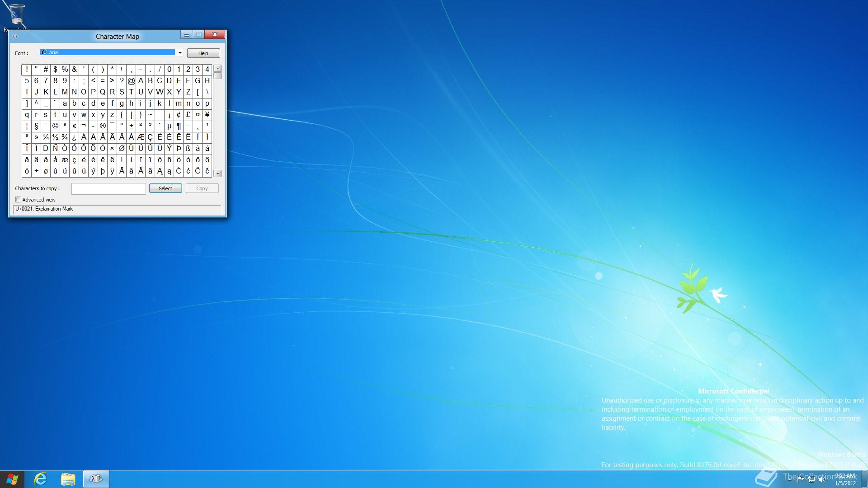Click the Character Map title bar icon

coord(15,36)
